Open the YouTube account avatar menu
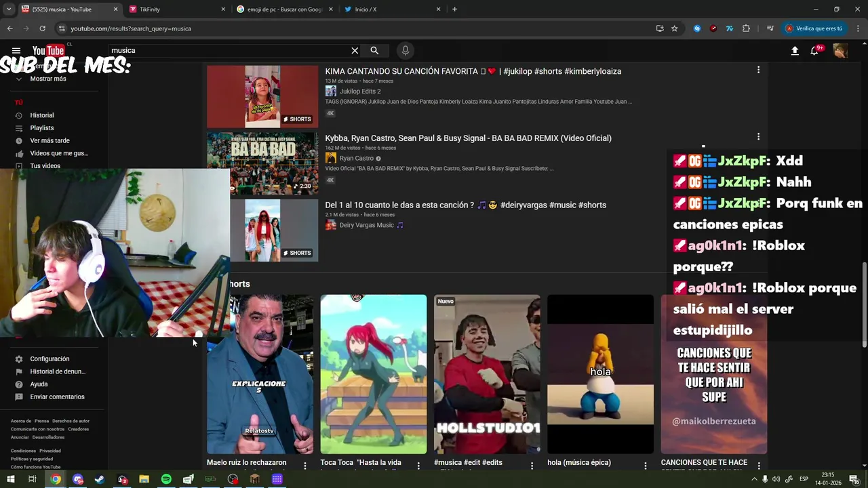This screenshot has height=488, width=868. pyautogui.click(x=840, y=51)
